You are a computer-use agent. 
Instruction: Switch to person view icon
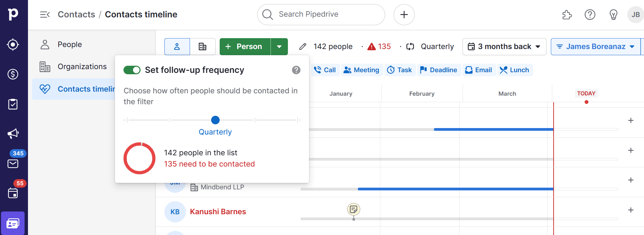pyautogui.click(x=177, y=47)
